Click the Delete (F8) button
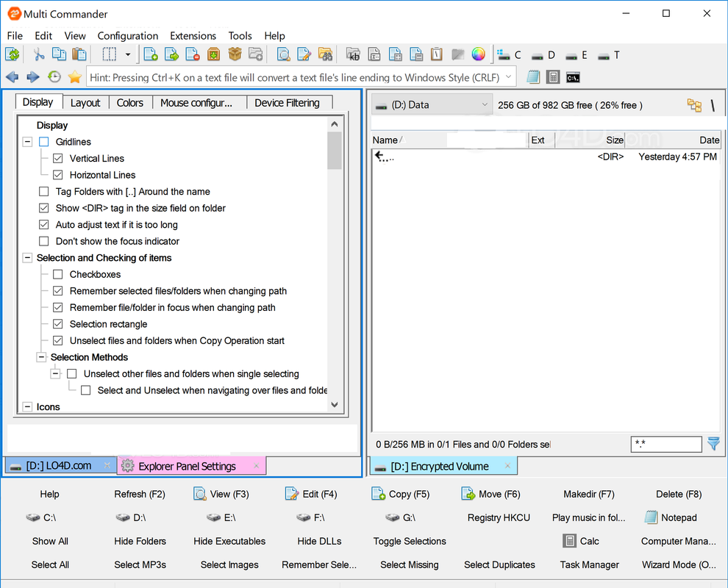This screenshot has width=728, height=588. [x=678, y=494]
